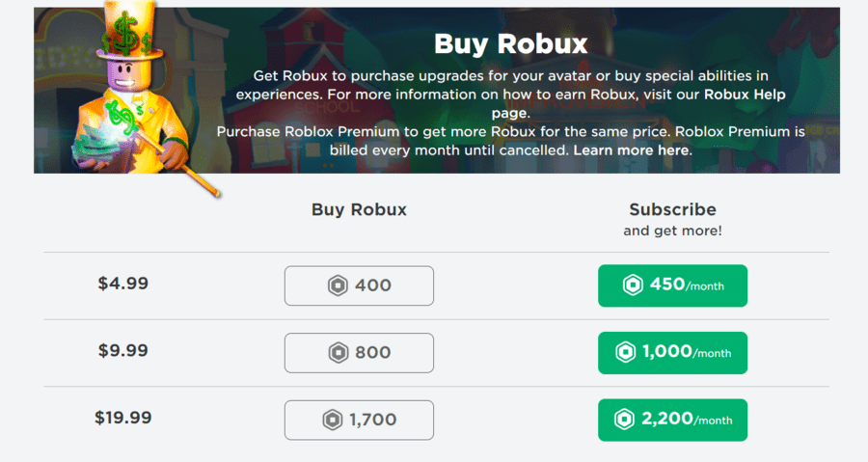Screen dimensions: 868x462
Task: Subscribe to 1,000 Robux per month
Action: coord(672,352)
